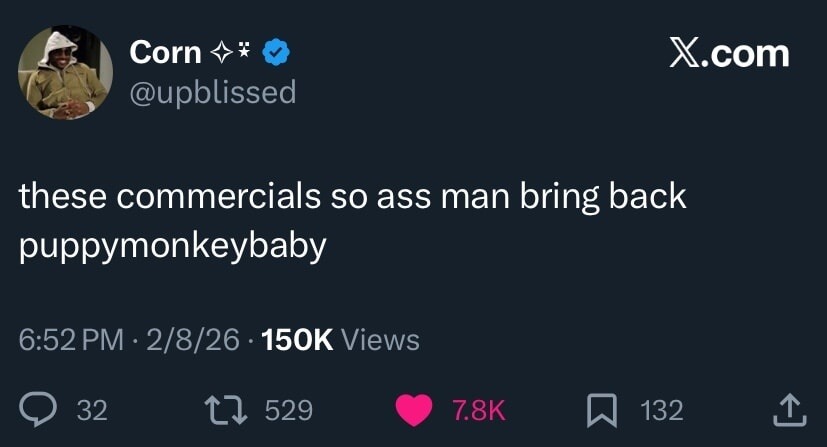The width and height of the screenshot is (827, 447).
Task: Click the 32 replies count
Action: (x=92, y=410)
